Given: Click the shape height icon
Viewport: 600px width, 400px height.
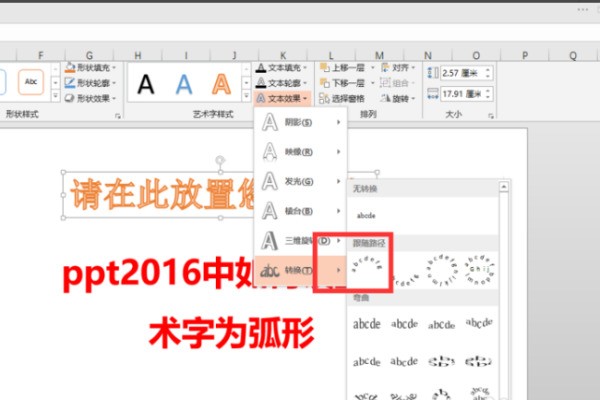Looking at the screenshot, I should click(x=432, y=73).
